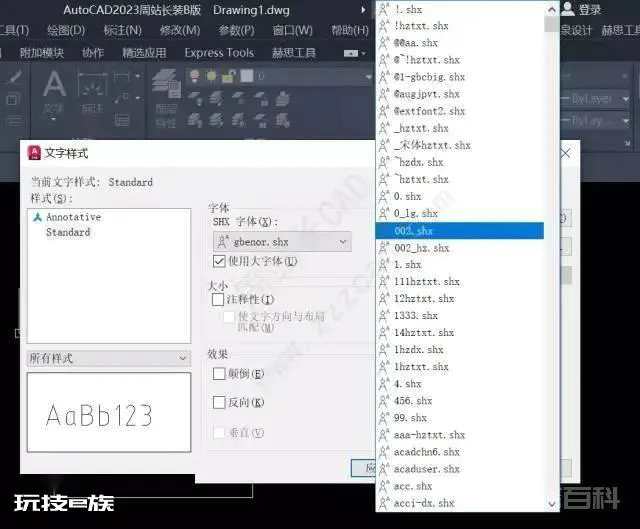Open the 帮助(H) menu
Image resolution: width=640 pixels, height=529 pixels.
click(x=350, y=30)
